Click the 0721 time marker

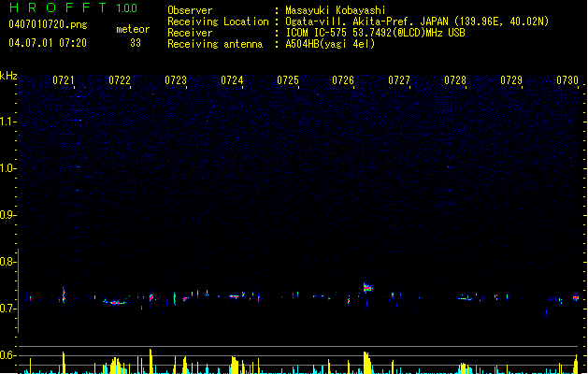point(63,79)
